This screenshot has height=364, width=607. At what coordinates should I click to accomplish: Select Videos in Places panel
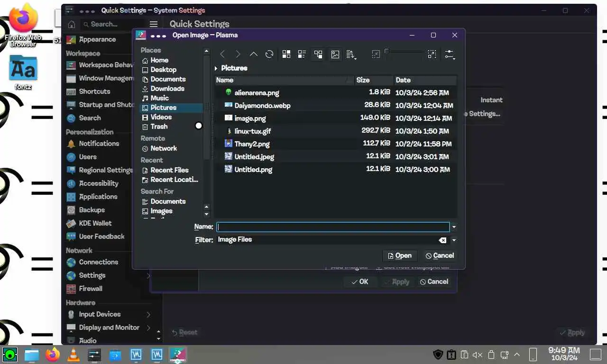click(x=172, y=117)
